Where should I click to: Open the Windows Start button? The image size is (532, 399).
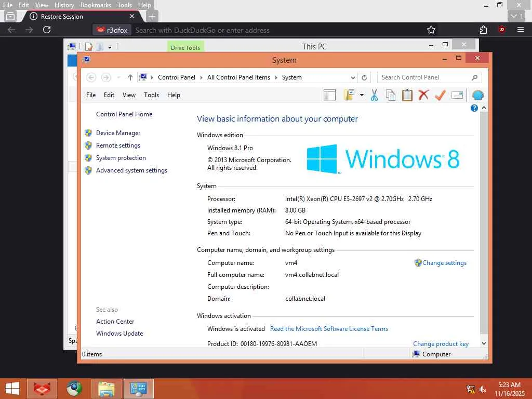[12, 389]
